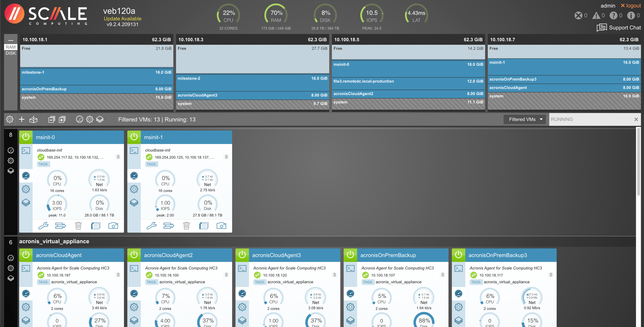Switch node view to DISK
Image resolution: width=644 pixels, height=327 pixels.
tap(11, 53)
